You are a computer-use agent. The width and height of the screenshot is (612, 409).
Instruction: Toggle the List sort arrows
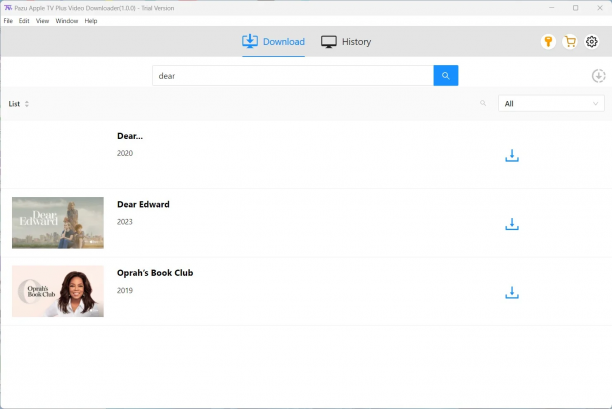click(27, 104)
